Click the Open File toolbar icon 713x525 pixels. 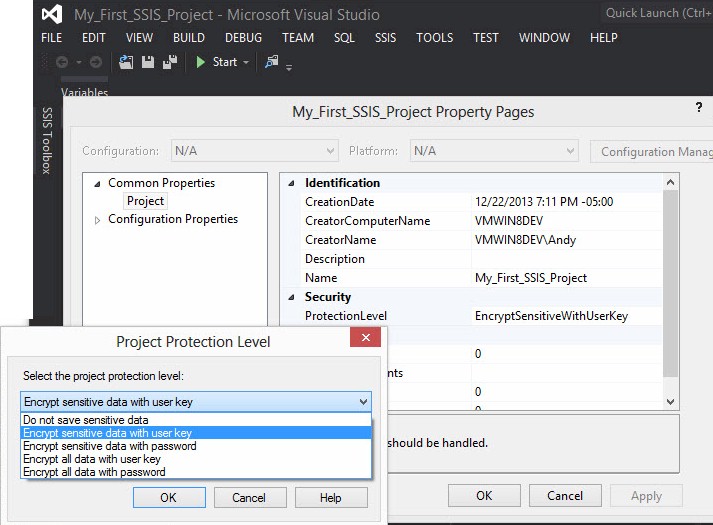click(x=126, y=62)
